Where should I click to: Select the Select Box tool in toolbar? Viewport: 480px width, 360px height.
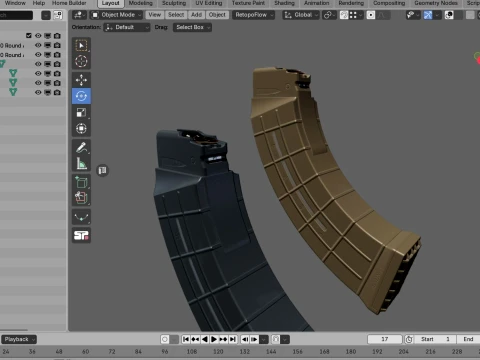[x=81, y=45]
